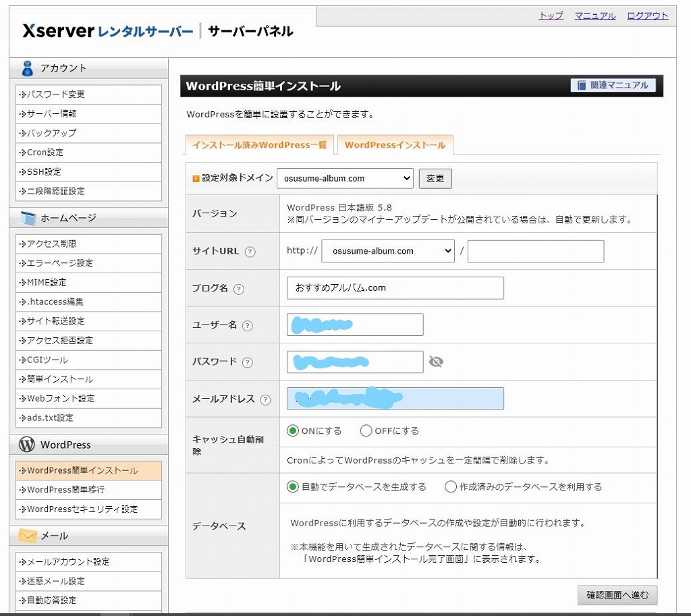The height and width of the screenshot is (616, 691).
Task: Switch to WordPressインストール tab
Action: (x=395, y=145)
